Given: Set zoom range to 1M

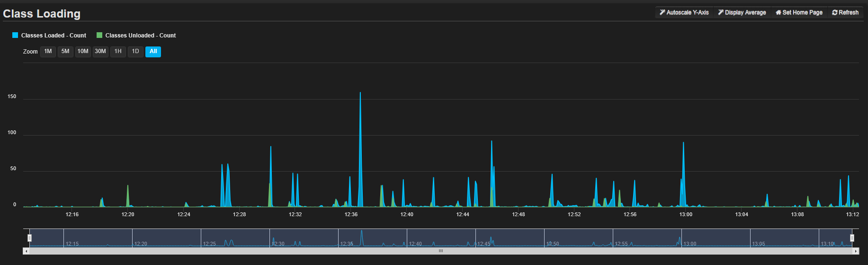Looking at the screenshot, I should click(48, 52).
